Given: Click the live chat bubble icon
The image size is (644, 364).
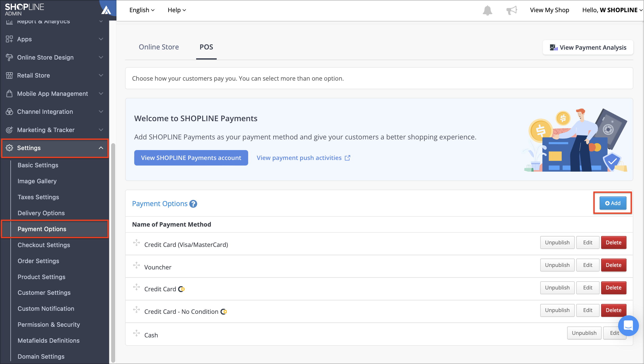Looking at the screenshot, I should pos(628,325).
